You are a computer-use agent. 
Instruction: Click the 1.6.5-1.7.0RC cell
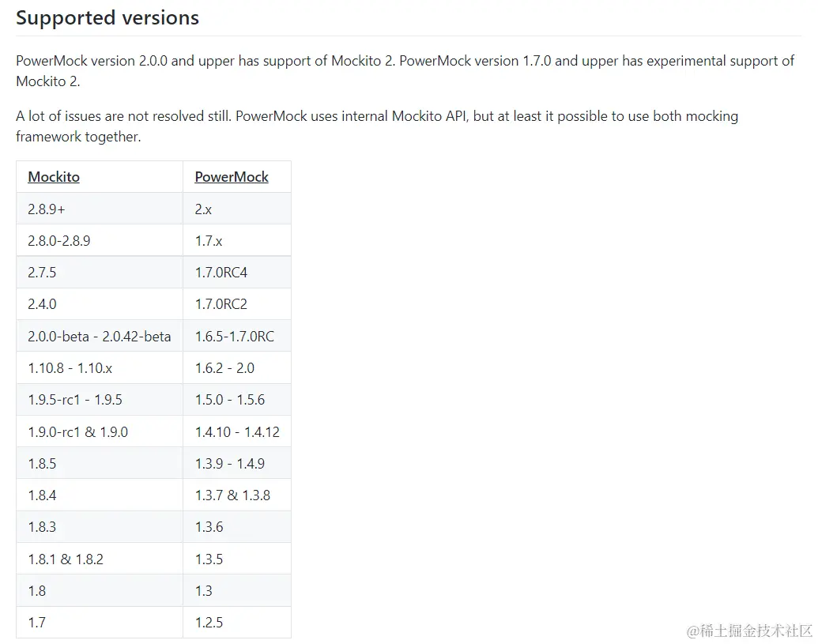tap(235, 337)
